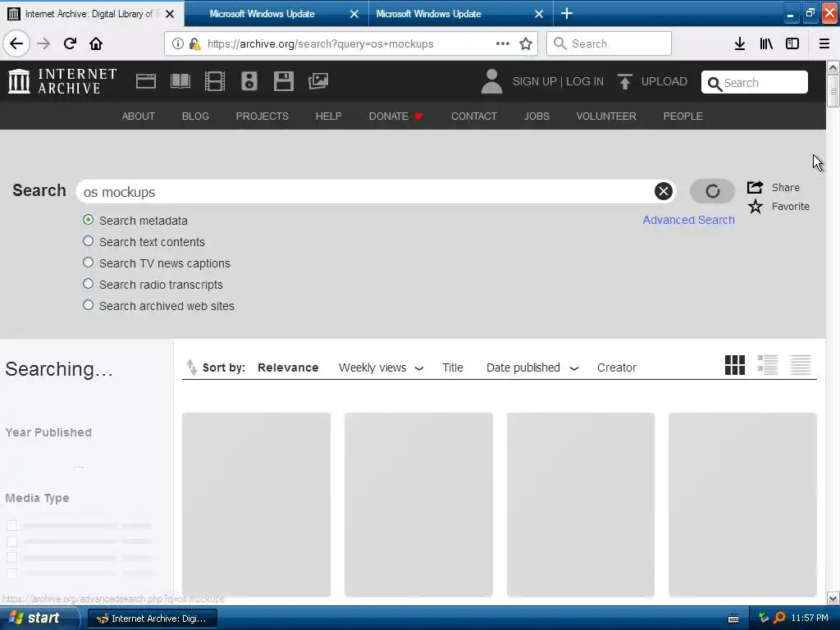Click the loading search submit button
Viewport: 840px width, 630px height.
click(x=712, y=191)
